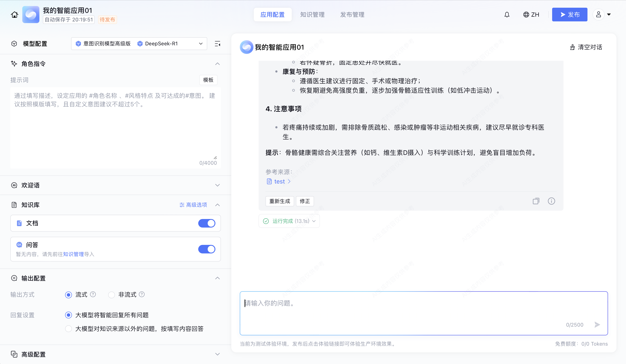Image resolution: width=626 pixels, height=364 pixels.
Task: Expand the 运行完成 status details
Action: point(289,221)
